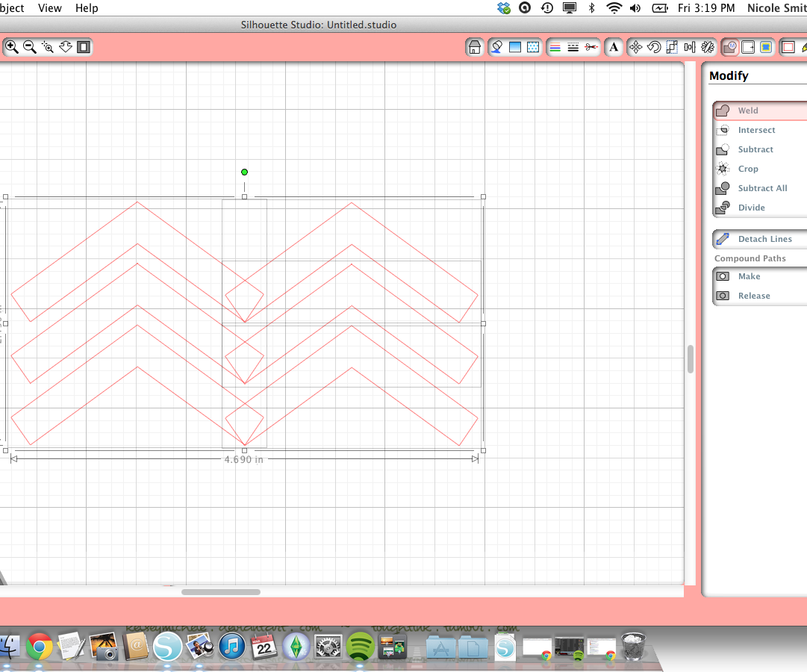807x672 pixels.
Task: Click the highlighted Modify panel icon
Action: coord(729,47)
